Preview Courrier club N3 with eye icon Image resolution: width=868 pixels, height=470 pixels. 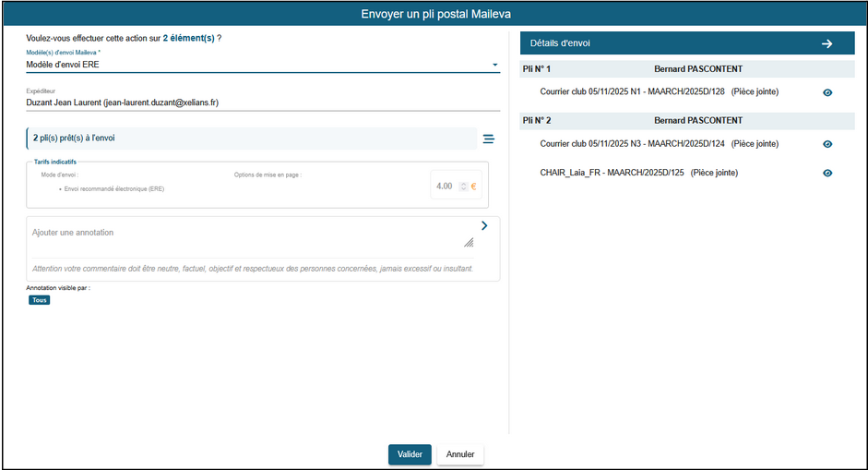point(827,144)
